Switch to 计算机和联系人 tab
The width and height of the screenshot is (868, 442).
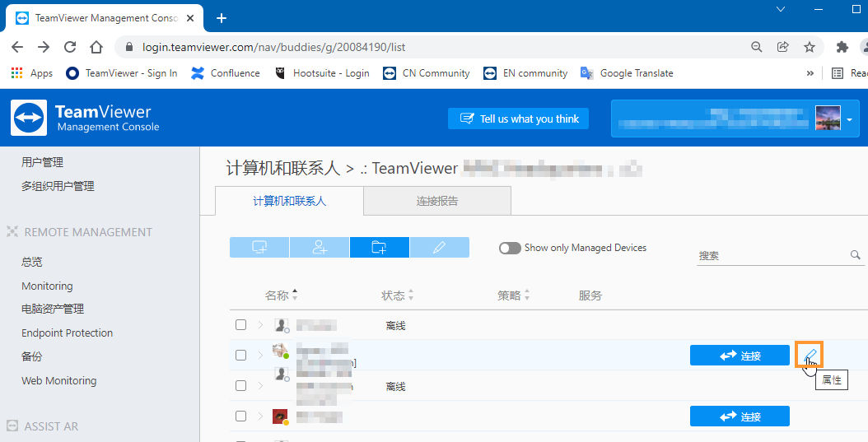click(x=290, y=201)
